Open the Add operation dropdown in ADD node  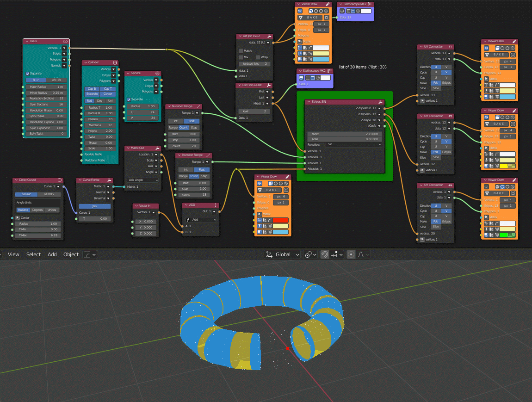click(201, 220)
